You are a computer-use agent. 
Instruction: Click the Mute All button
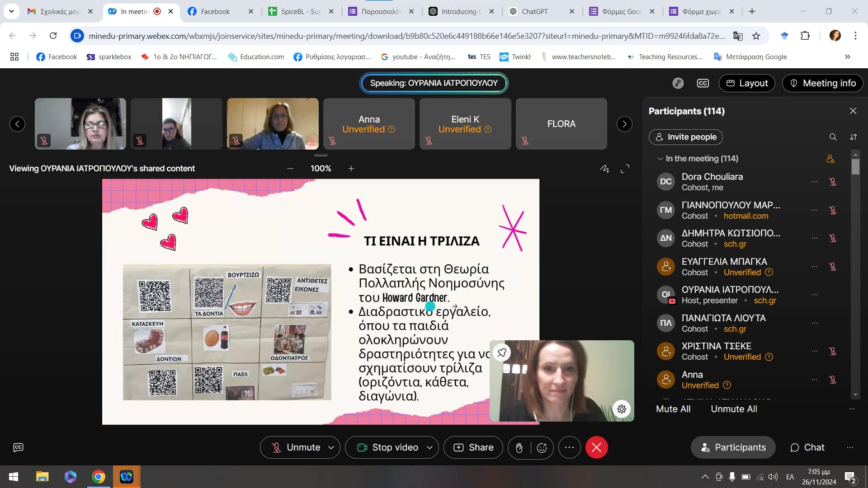673,409
